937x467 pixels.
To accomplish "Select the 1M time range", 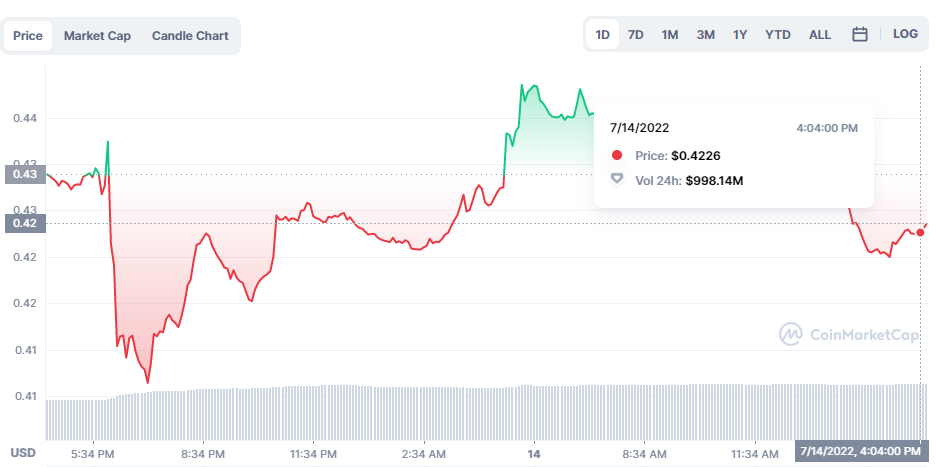I will click(x=670, y=35).
